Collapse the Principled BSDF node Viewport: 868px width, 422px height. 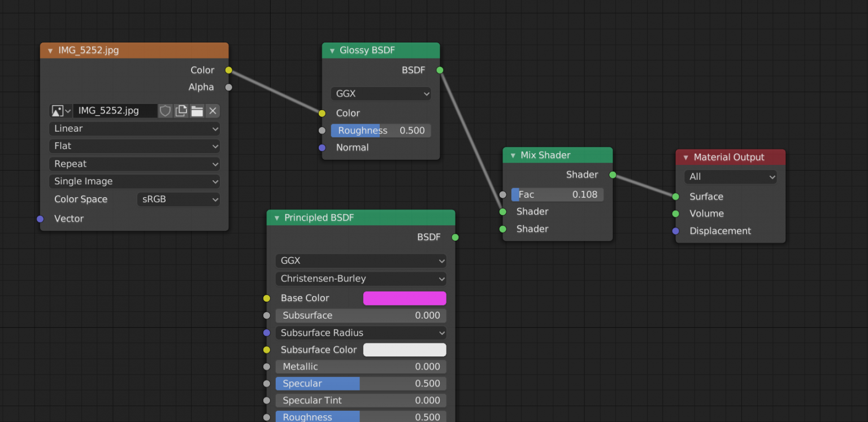point(276,217)
